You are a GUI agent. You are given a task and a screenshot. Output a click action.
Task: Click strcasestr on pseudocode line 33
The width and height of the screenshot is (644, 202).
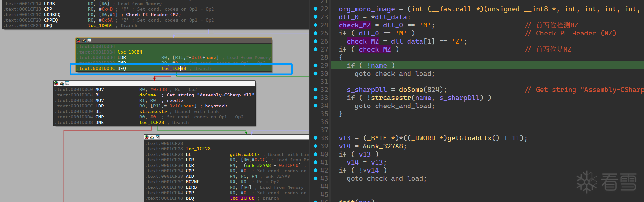coord(391,98)
